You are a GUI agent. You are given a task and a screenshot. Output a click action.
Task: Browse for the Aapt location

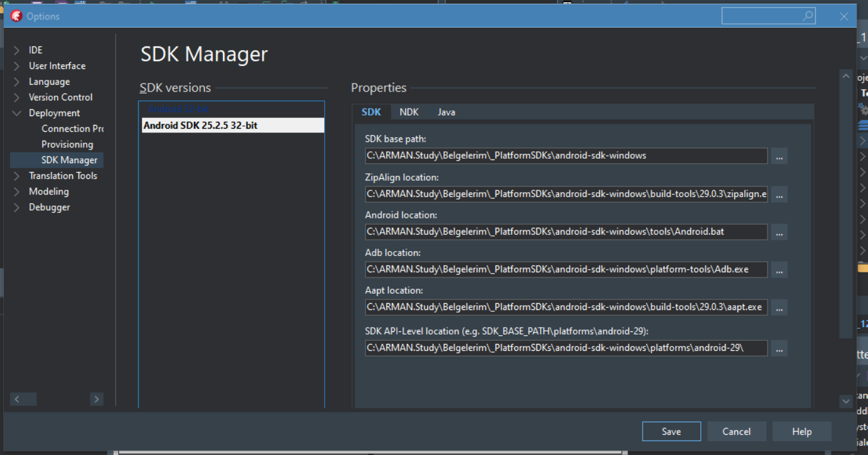click(779, 307)
